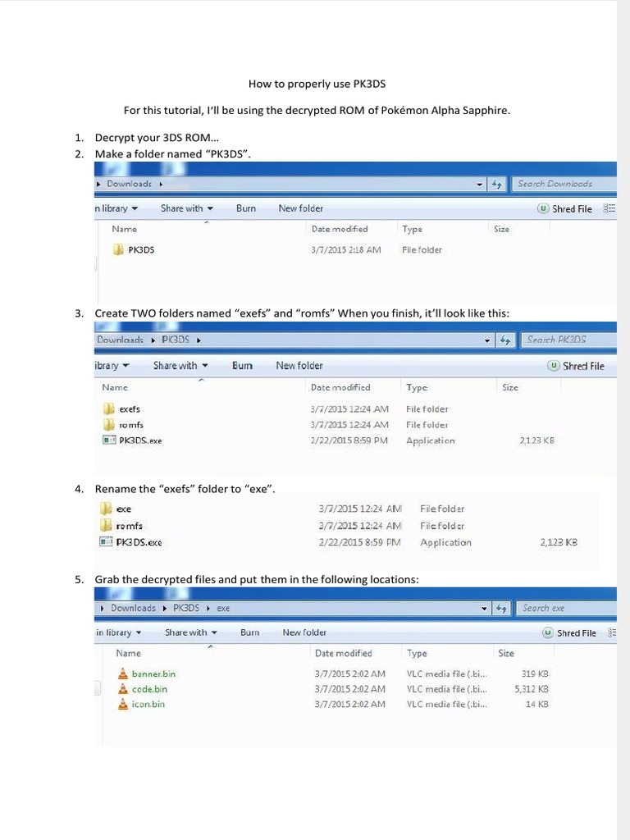Screen dimensions: 630x840
Task: Click the Shred File icon in PK3DS window toolbar
Action: click(x=554, y=365)
